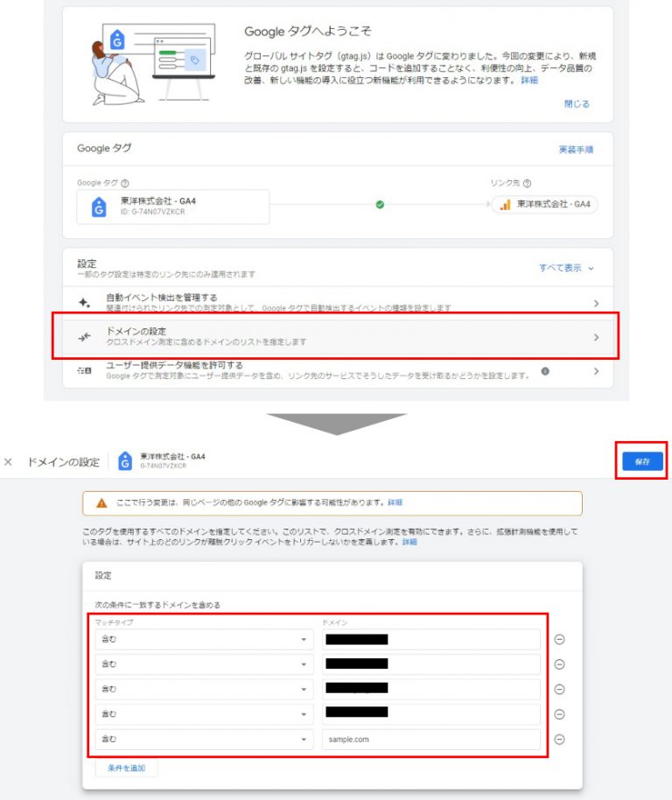Click help icon next to リンク先 label
672x800 pixels.
[x=528, y=183]
